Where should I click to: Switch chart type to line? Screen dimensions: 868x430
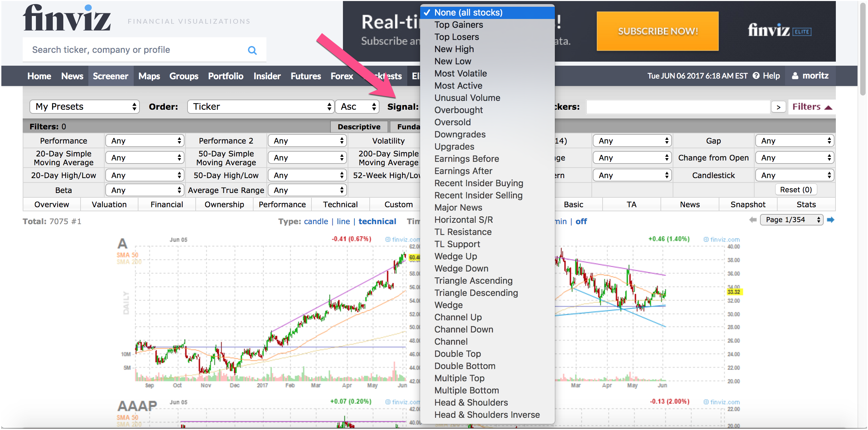(343, 221)
